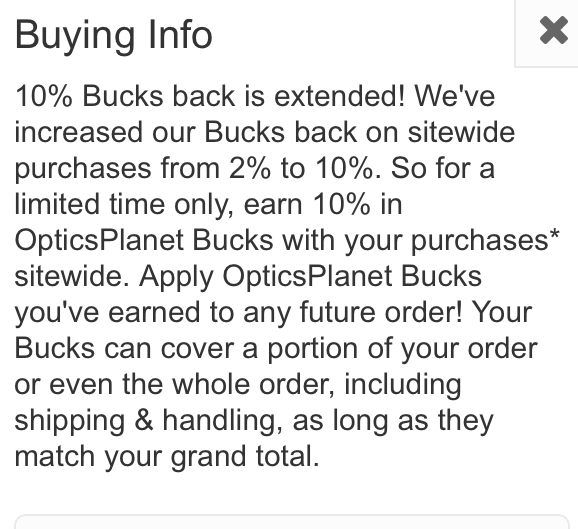Click the ampersand in 'shipping & handling'
The image size is (578, 529).
[x=144, y=421]
